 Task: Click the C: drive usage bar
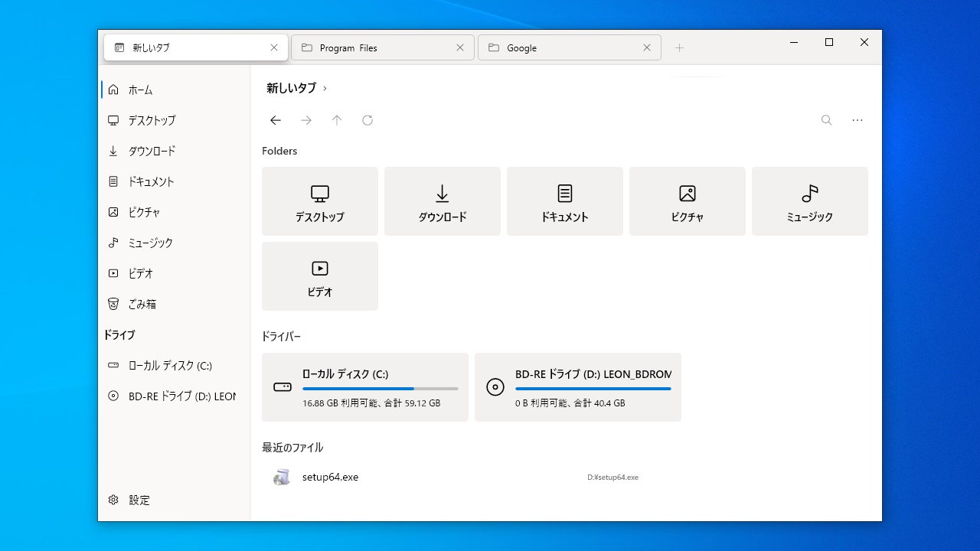[381, 389]
